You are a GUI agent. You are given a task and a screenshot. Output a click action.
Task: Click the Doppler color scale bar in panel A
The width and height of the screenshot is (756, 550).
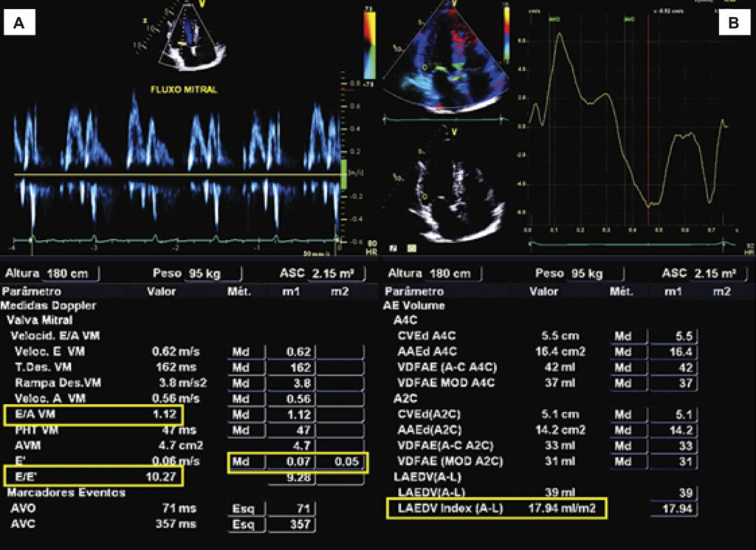(369, 45)
